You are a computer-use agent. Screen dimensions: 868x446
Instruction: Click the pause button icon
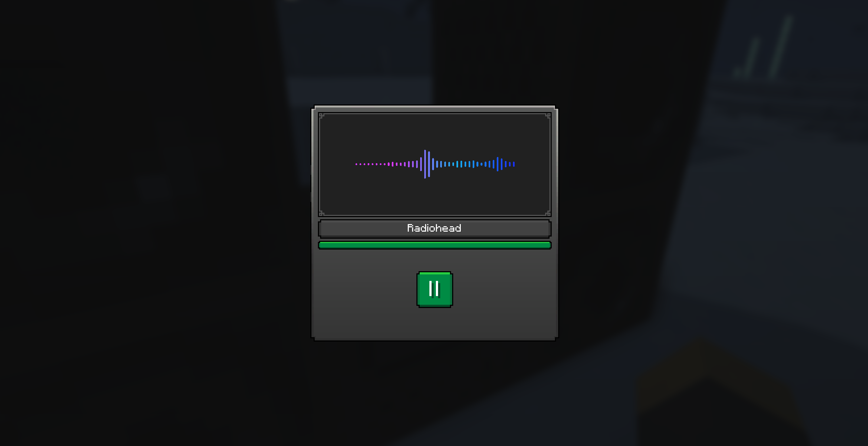(434, 288)
